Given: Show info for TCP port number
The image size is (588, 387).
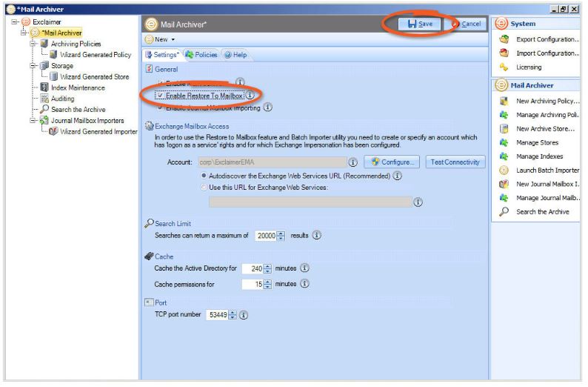Looking at the screenshot, I should (244, 315).
